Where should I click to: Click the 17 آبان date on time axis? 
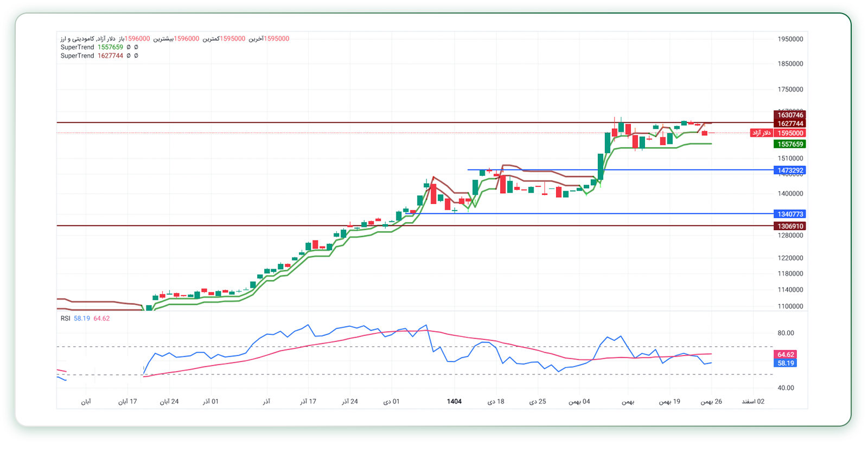point(127,402)
